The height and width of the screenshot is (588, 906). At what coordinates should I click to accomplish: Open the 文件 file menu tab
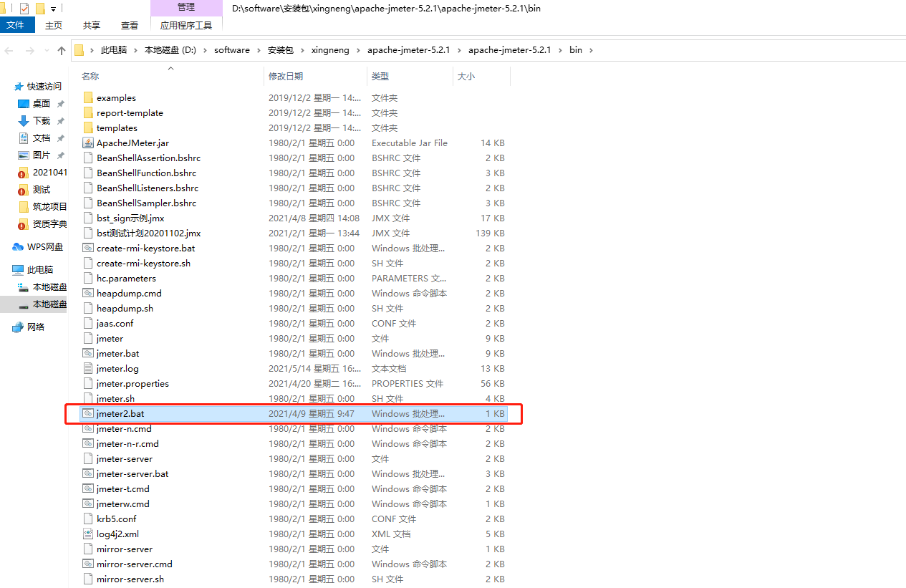16,25
